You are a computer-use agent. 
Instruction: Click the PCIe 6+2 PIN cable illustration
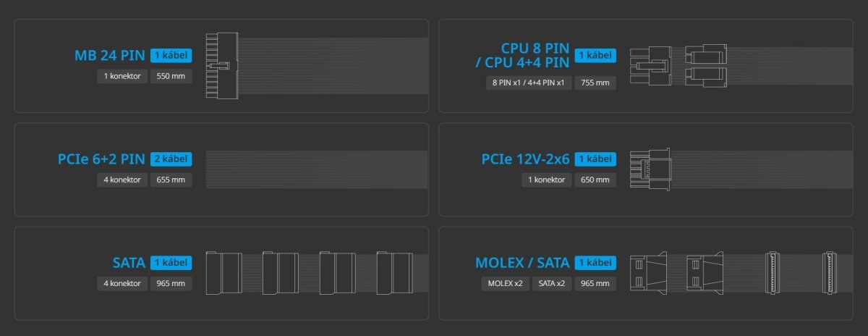click(311, 170)
